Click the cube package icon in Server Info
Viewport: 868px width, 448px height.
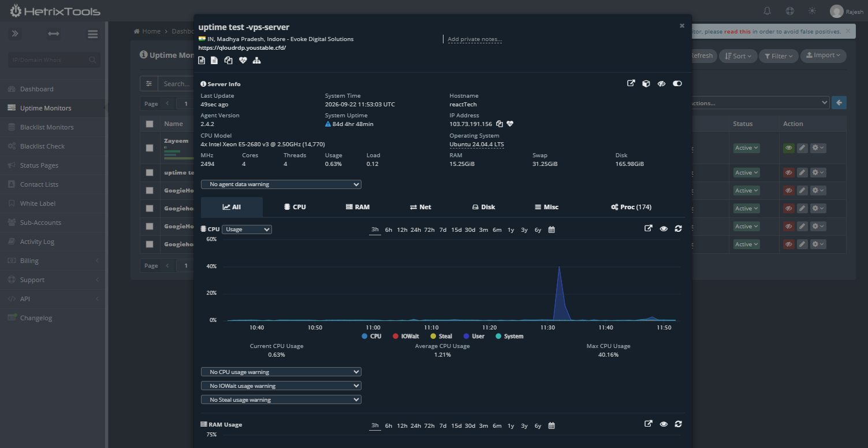[646, 83]
